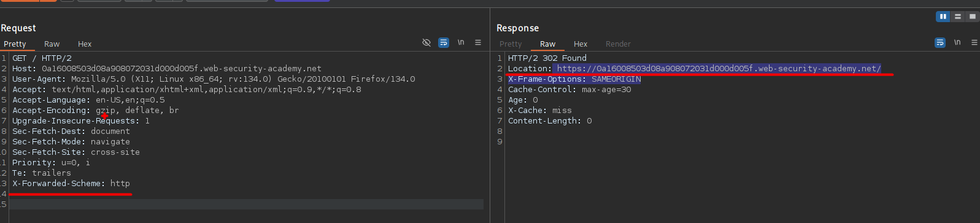Switch to side-by-side layout view
Image resolution: width=980 pixels, height=223 pixels.
[x=943, y=17]
